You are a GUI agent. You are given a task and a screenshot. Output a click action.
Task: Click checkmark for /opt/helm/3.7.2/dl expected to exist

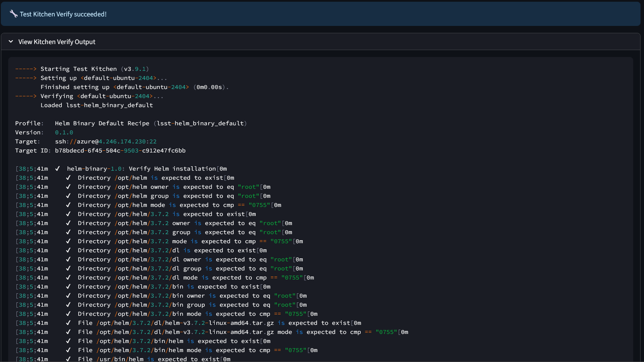pyautogui.click(x=68, y=251)
